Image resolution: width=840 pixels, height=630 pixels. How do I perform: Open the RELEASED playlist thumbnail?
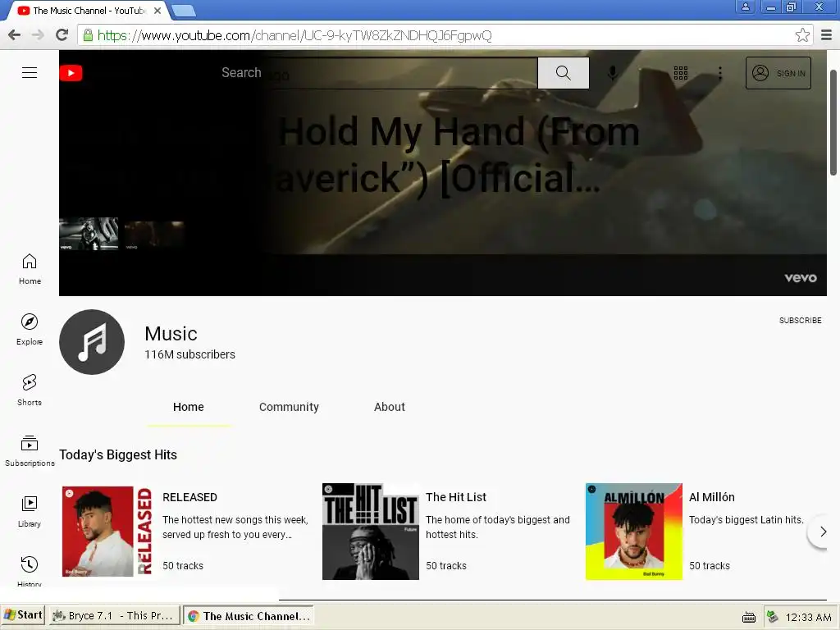click(107, 532)
